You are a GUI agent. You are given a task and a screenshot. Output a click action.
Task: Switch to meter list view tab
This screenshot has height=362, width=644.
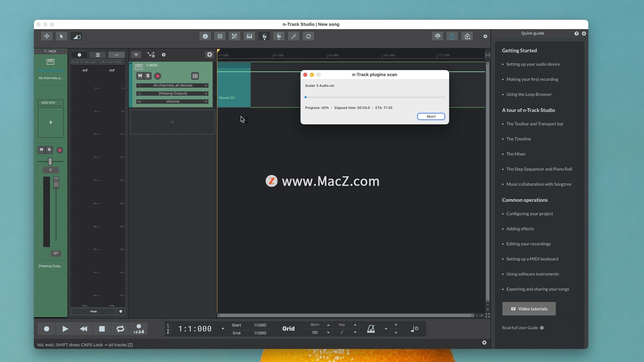tap(98, 55)
